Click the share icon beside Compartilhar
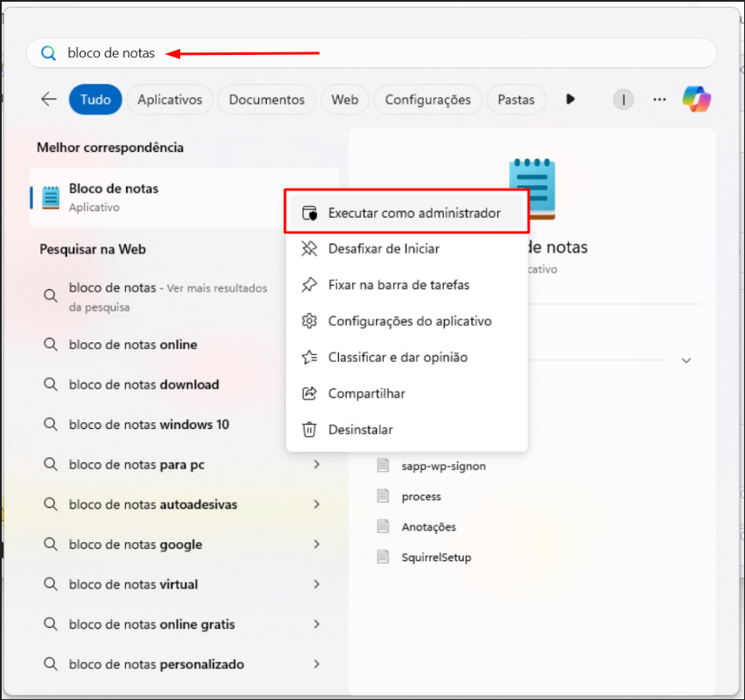Screen dimensions: 745x700 (309, 393)
